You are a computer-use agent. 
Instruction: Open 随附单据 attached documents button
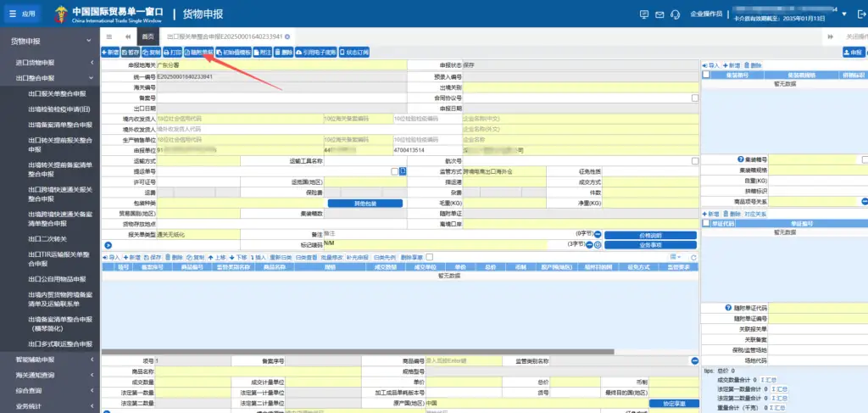coord(198,52)
